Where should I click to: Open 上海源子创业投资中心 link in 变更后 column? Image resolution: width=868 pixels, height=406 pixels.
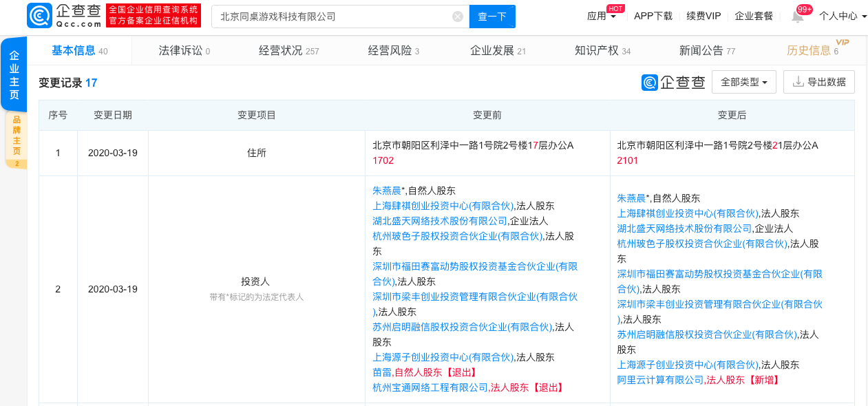pyautogui.click(x=688, y=365)
